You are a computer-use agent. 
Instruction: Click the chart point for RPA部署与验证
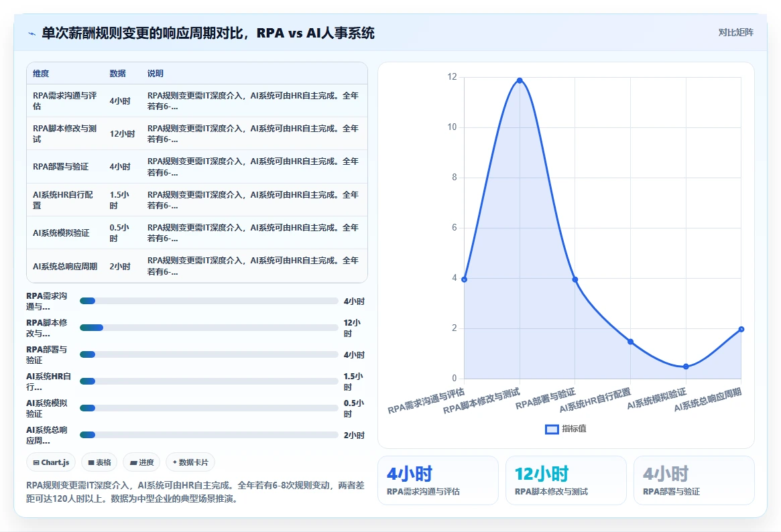[575, 279]
